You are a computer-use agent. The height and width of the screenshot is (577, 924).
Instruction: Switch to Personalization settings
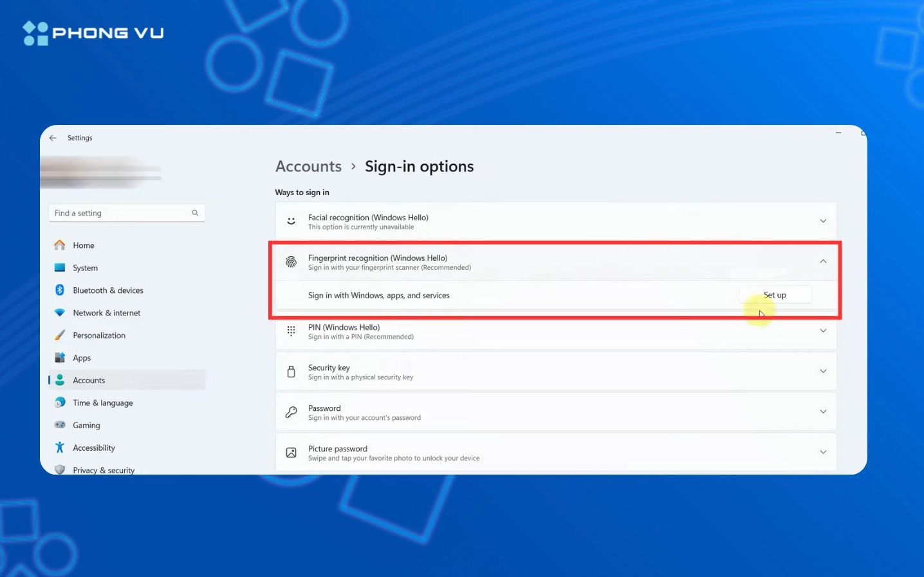[99, 335]
